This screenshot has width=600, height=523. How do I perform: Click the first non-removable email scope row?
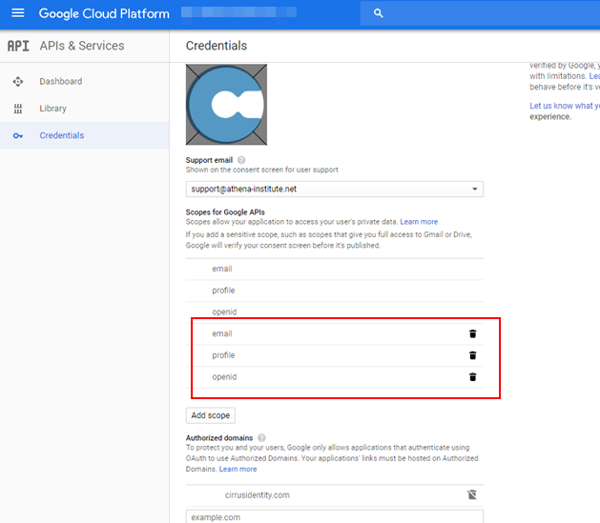pos(334,269)
